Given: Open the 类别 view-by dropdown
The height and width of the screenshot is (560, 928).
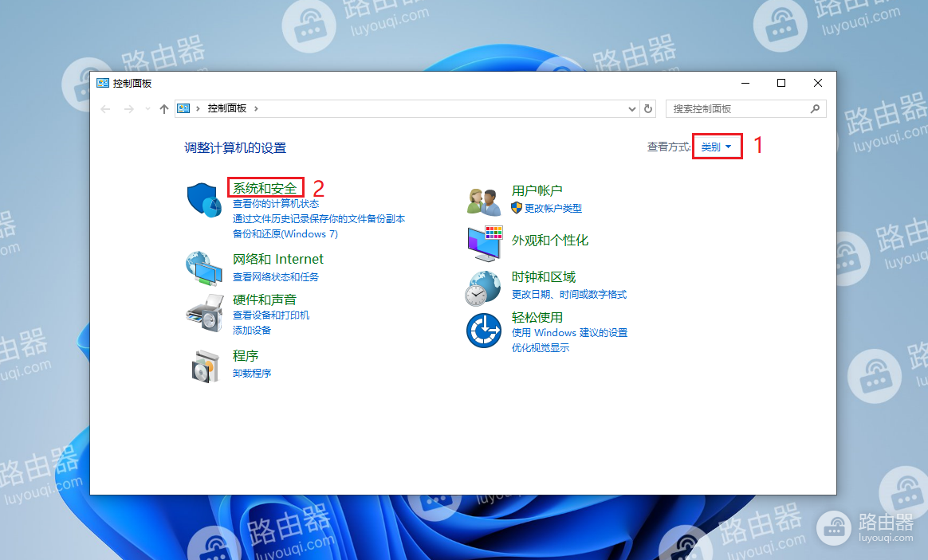Looking at the screenshot, I should pos(716,147).
